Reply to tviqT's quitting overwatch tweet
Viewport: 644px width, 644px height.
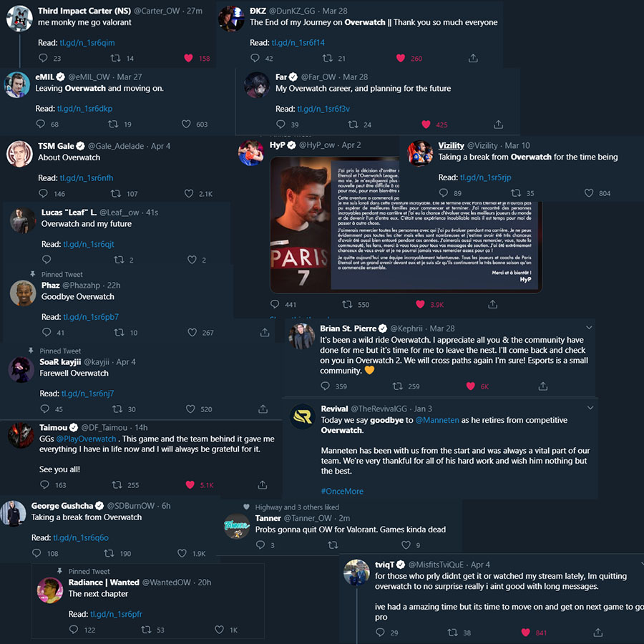pyautogui.click(x=381, y=633)
